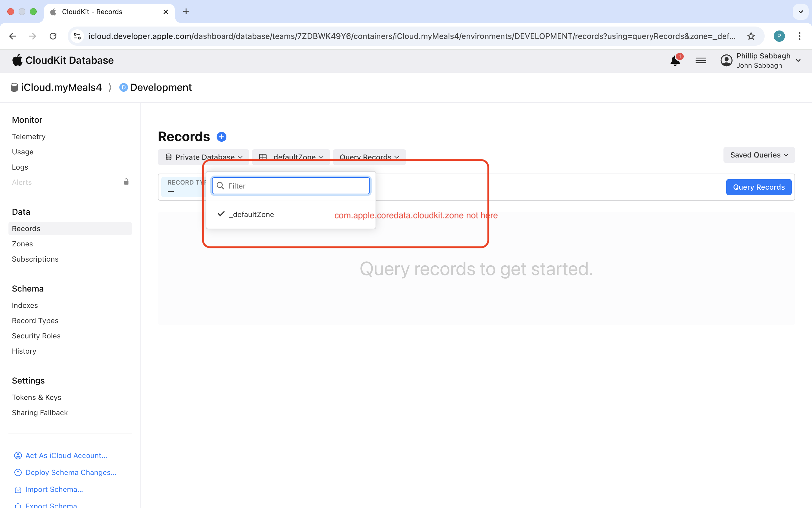Select Alerts in the sidebar

22,182
